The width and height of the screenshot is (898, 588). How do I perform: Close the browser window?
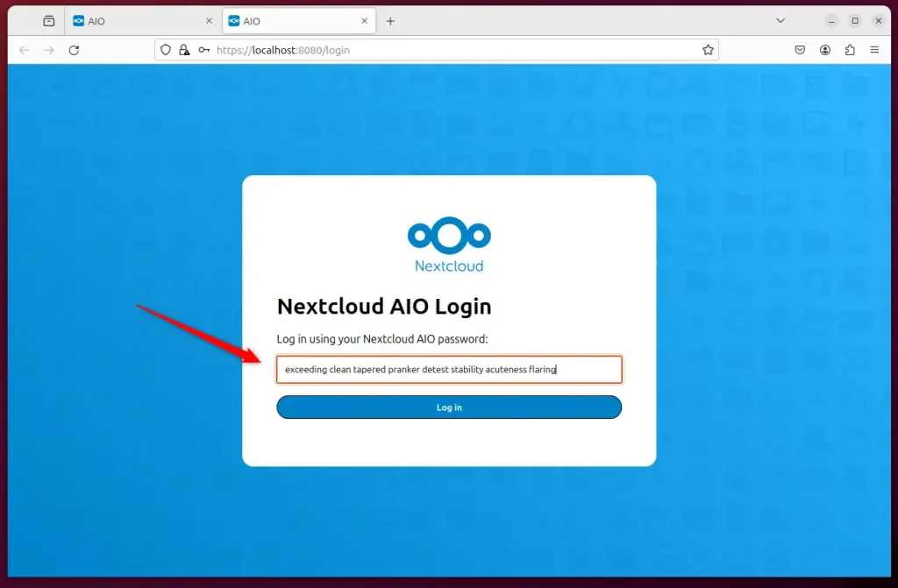pyautogui.click(x=879, y=21)
